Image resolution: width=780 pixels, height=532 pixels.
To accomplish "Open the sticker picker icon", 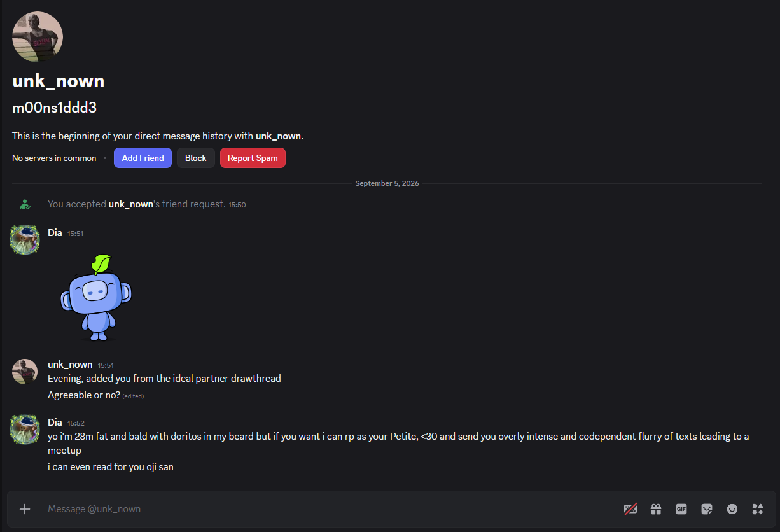I will pos(707,508).
